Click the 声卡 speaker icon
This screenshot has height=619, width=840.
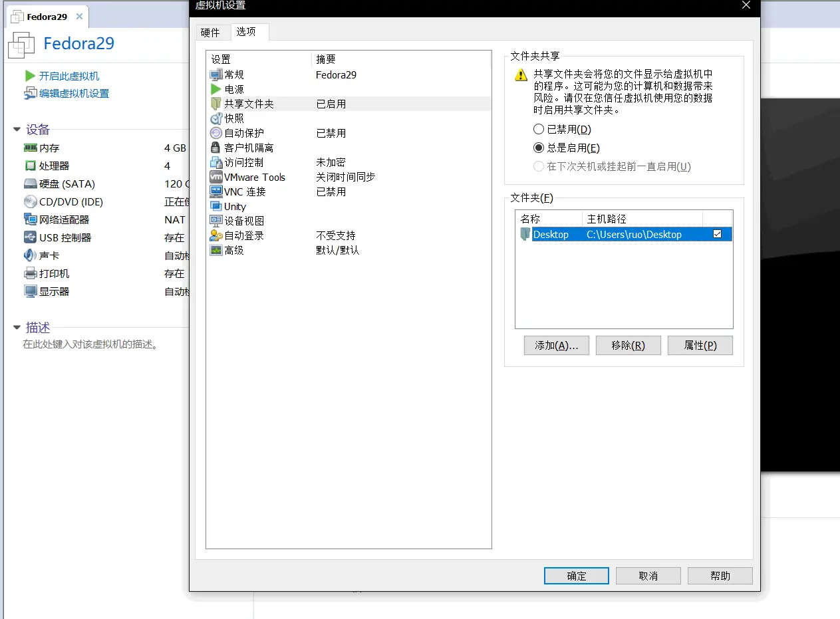(30, 255)
